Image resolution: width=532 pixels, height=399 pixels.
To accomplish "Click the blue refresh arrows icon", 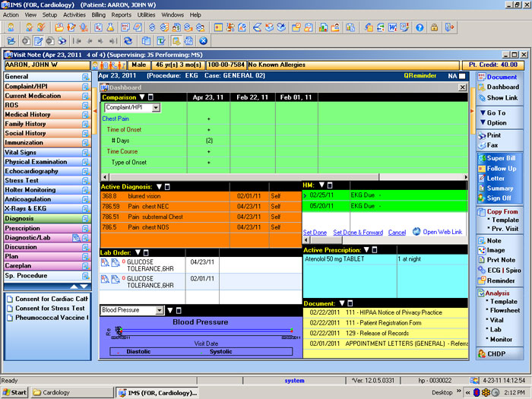I will 128,41.
